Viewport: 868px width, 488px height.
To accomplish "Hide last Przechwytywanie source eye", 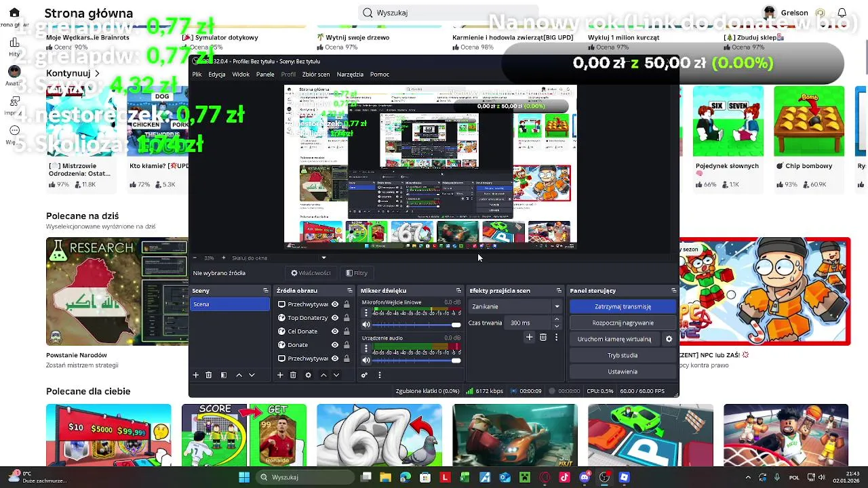I will coord(334,359).
